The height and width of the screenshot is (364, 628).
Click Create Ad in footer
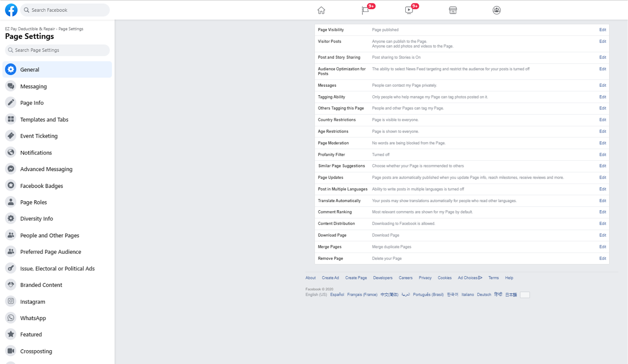point(330,278)
